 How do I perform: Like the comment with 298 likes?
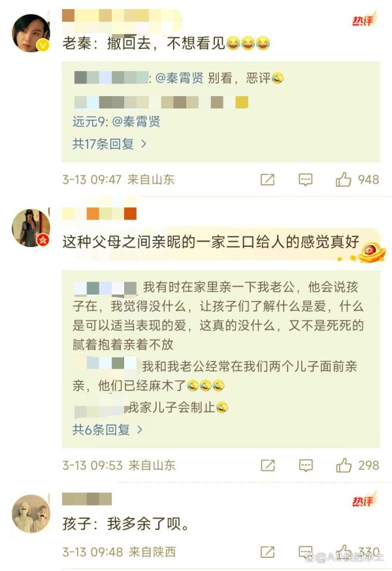(343, 465)
